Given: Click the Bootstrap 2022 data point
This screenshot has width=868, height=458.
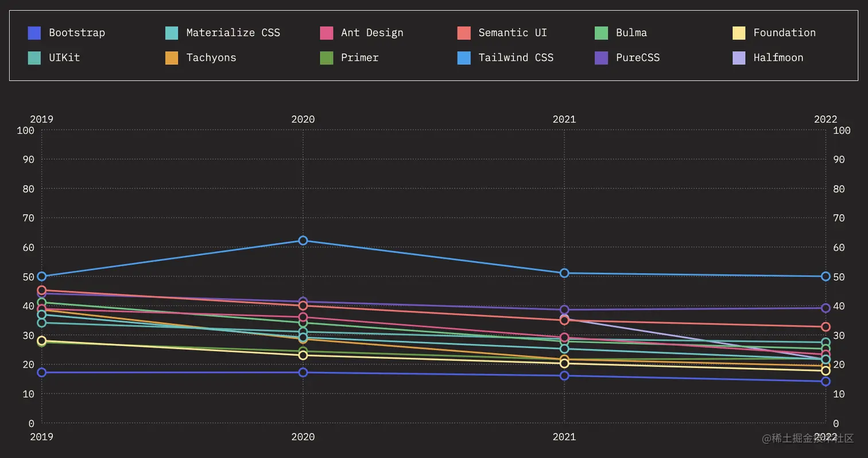Looking at the screenshot, I should [826, 382].
